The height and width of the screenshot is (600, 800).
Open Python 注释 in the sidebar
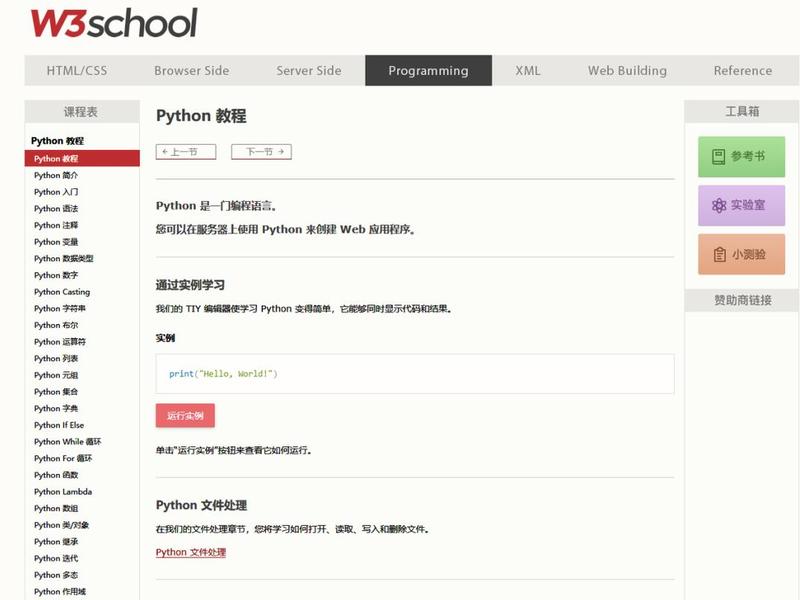point(56,225)
